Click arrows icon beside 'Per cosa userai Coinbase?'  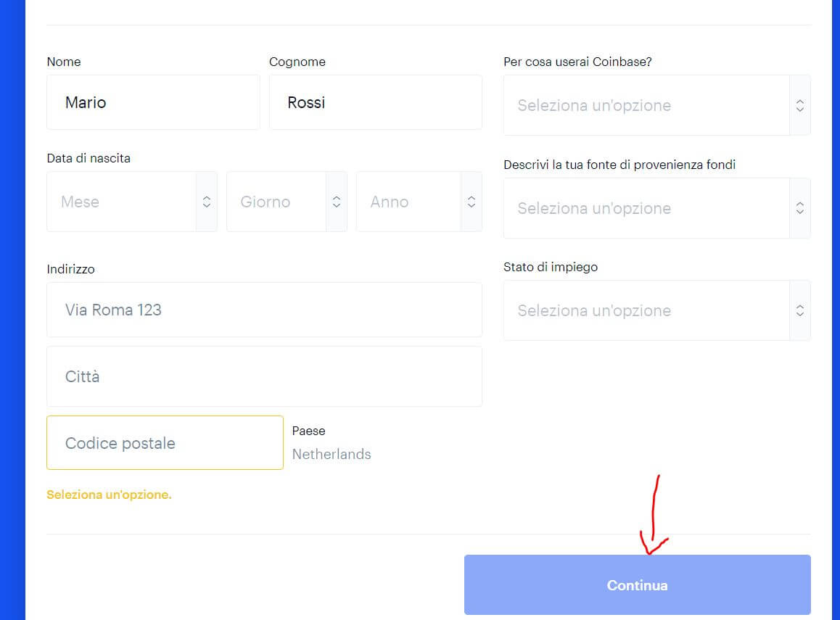800,105
